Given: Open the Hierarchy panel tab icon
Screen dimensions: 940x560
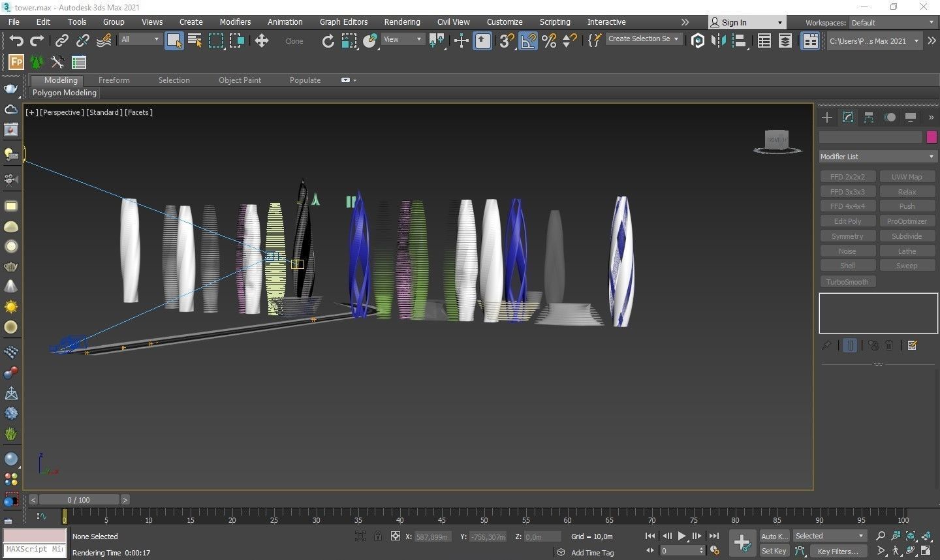Looking at the screenshot, I should click(869, 117).
